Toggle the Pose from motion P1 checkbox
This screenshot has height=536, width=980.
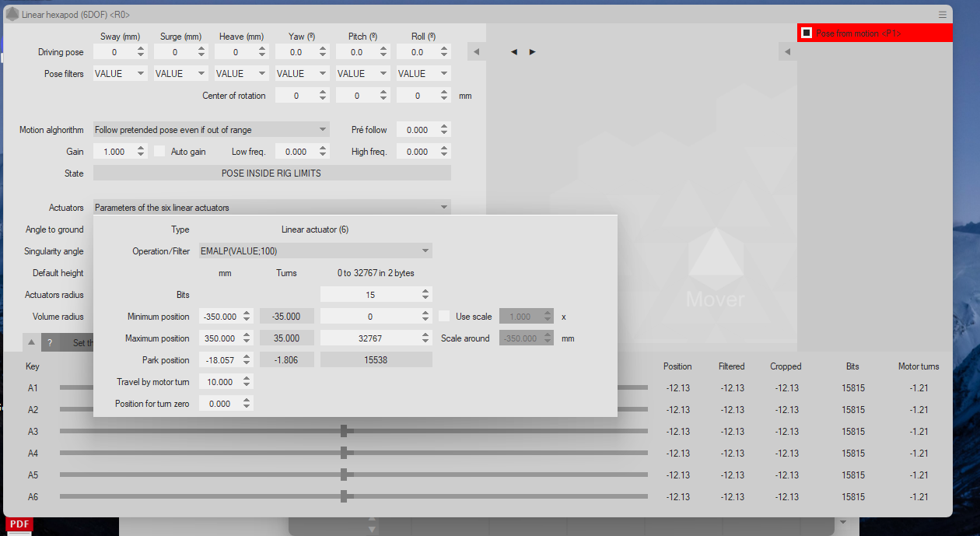click(807, 33)
